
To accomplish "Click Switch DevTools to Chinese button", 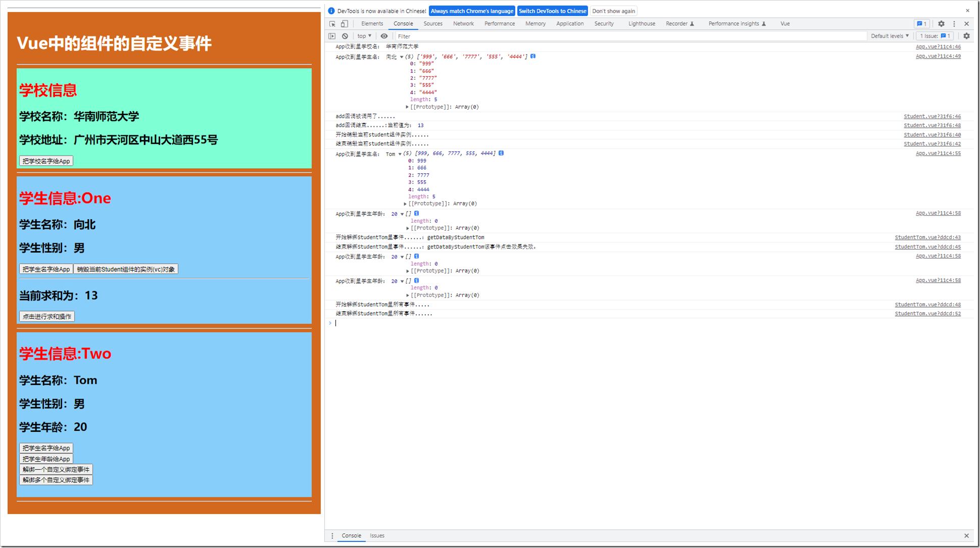I will (552, 10).
